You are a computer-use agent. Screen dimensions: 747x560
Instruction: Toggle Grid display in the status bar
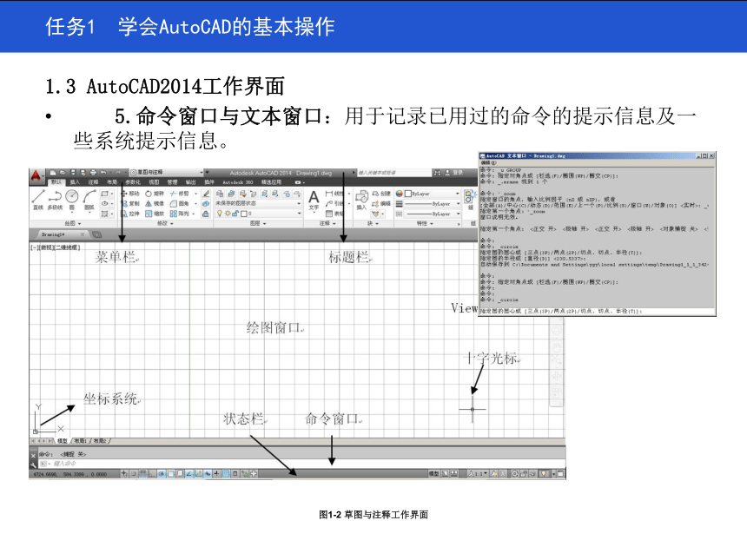[x=143, y=474]
